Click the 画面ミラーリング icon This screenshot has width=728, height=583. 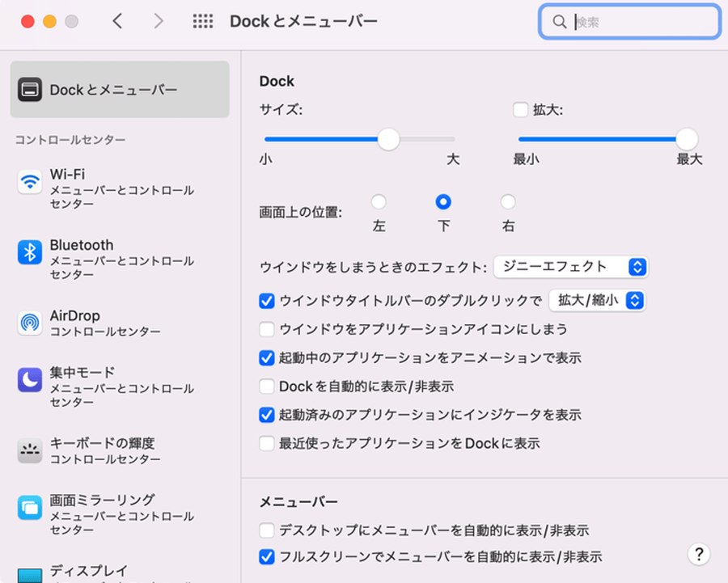(x=30, y=508)
